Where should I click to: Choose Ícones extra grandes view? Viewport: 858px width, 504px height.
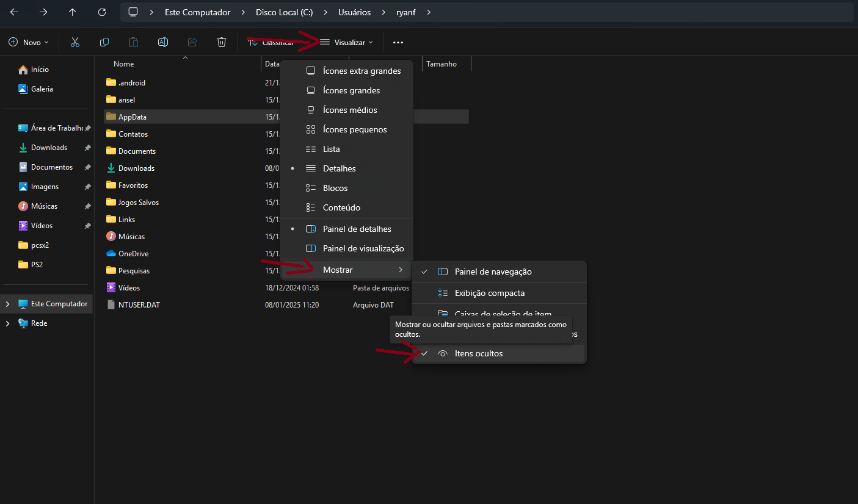(362, 71)
